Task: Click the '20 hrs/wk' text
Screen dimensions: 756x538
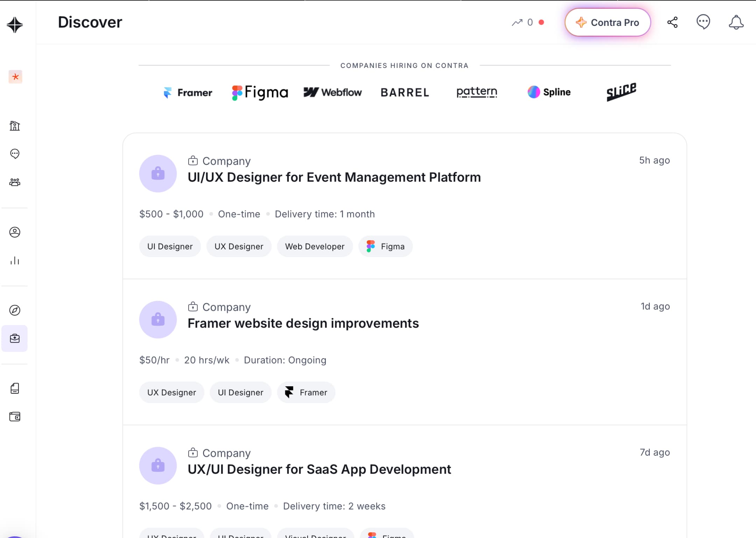Action: tap(207, 360)
